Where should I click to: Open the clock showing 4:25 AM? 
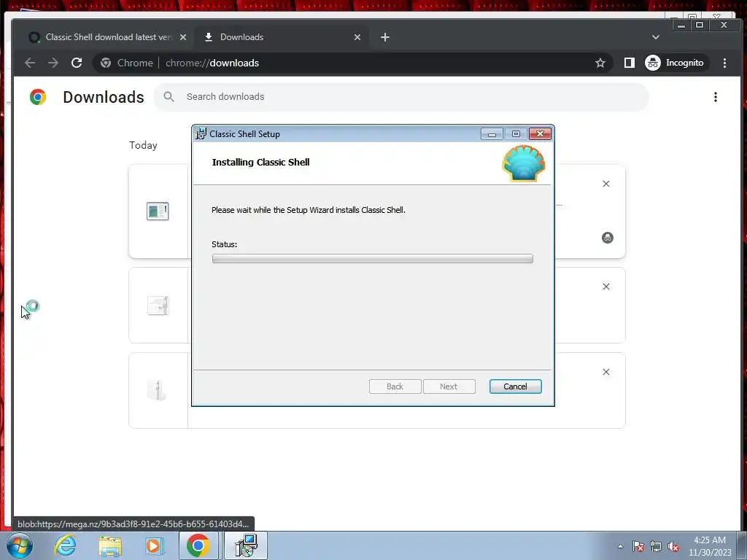point(709,546)
